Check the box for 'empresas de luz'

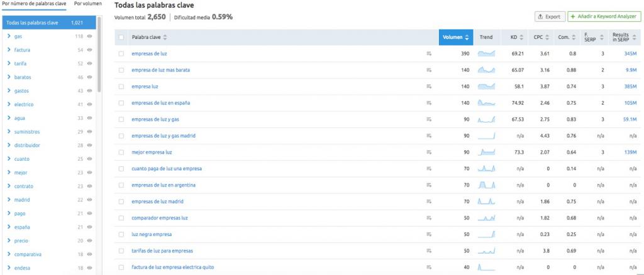tap(121, 54)
